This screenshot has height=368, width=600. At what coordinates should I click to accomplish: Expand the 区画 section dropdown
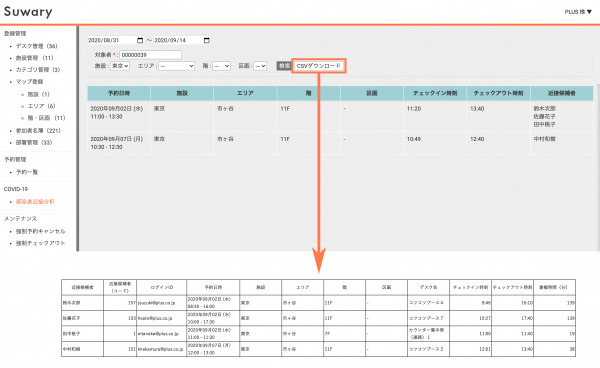pyautogui.click(x=260, y=66)
